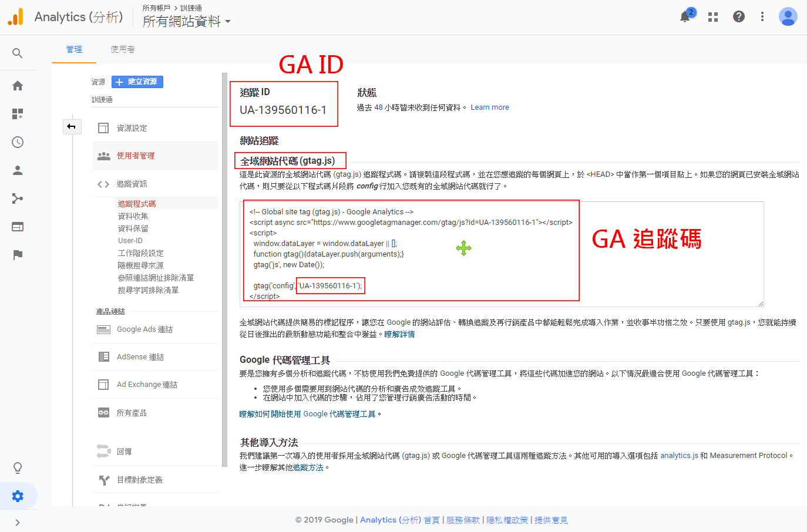Grab the code box bottom-right corner handle
807x532 pixels.
[x=761, y=303]
